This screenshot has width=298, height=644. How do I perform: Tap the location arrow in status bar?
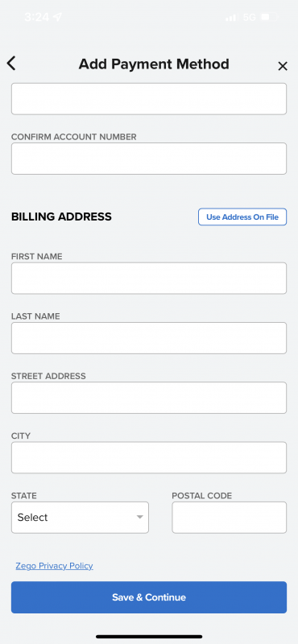57,17
